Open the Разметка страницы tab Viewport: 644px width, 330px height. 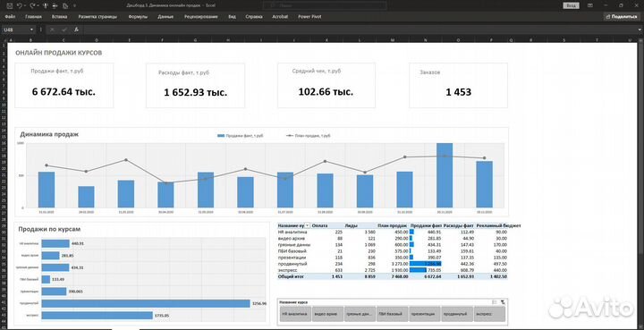point(97,17)
